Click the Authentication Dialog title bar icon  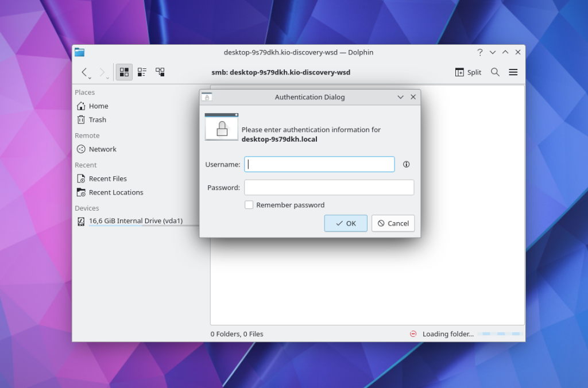pos(207,97)
